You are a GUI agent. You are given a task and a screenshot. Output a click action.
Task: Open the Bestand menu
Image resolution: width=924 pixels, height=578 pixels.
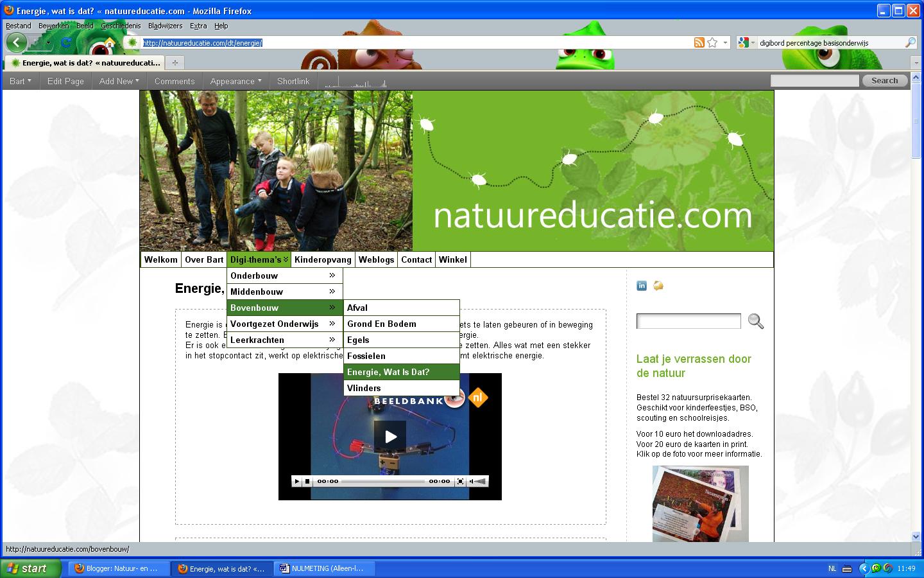19,26
